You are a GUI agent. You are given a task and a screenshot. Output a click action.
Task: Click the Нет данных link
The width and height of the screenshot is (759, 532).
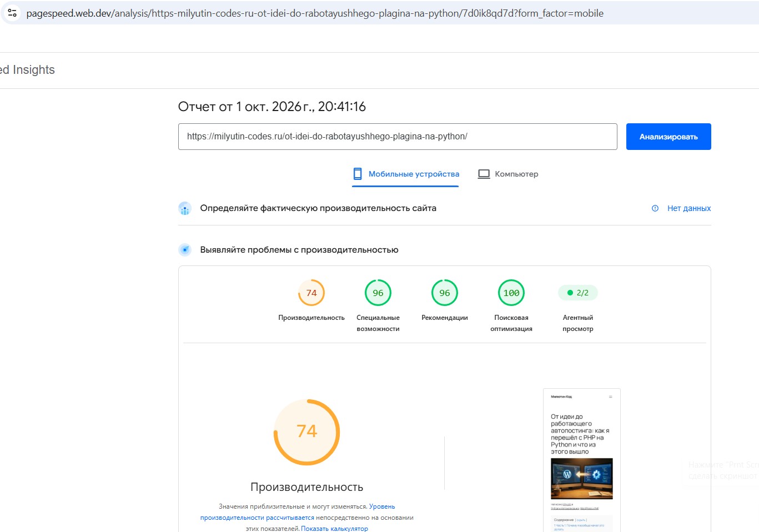(x=688, y=208)
